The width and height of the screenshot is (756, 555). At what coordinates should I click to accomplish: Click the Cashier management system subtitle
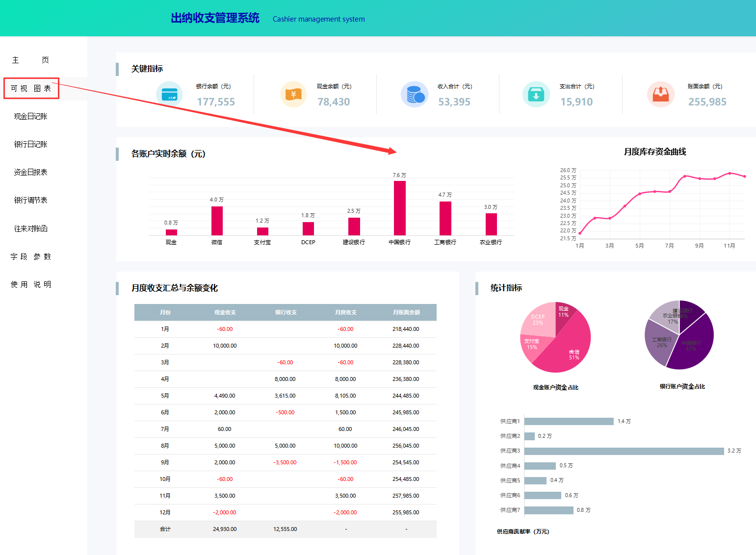[319, 19]
